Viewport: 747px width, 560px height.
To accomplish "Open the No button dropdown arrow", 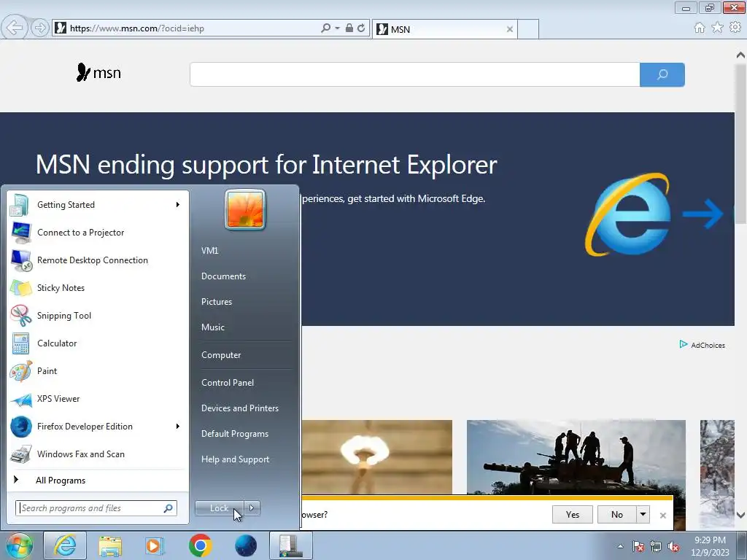I will [x=643, y=514].
